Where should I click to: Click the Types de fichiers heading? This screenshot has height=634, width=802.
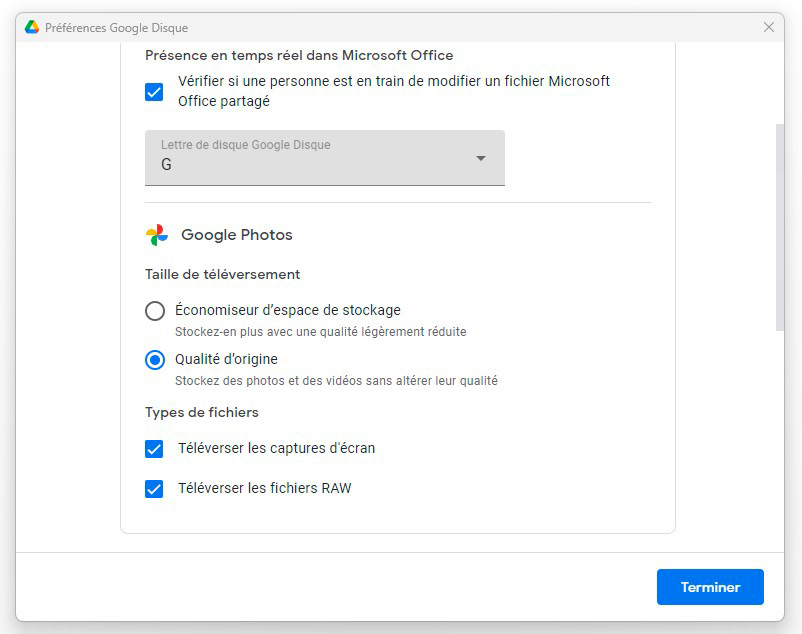tap(202, 412)
